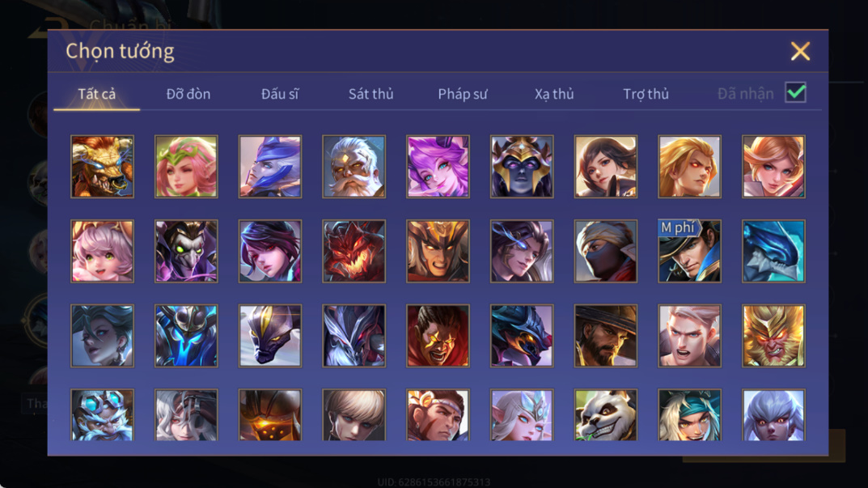This screenshot has height=488, width=868.
Task: Open the 'Sát thủ' tab
Action: click(x=370, y=94)
